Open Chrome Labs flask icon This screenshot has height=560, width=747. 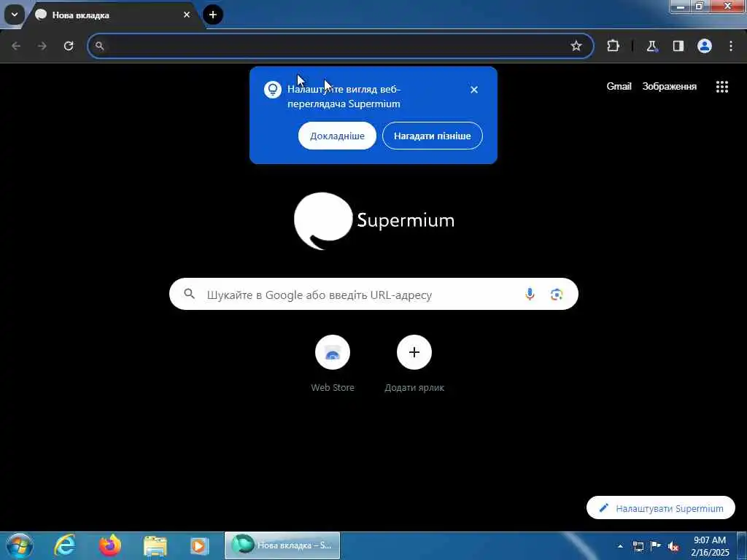click(x=651, y=46)
